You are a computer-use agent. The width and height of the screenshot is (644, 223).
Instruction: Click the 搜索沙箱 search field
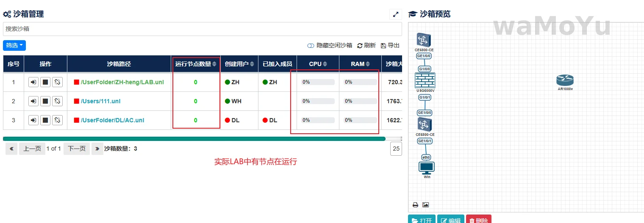[202, 29]
